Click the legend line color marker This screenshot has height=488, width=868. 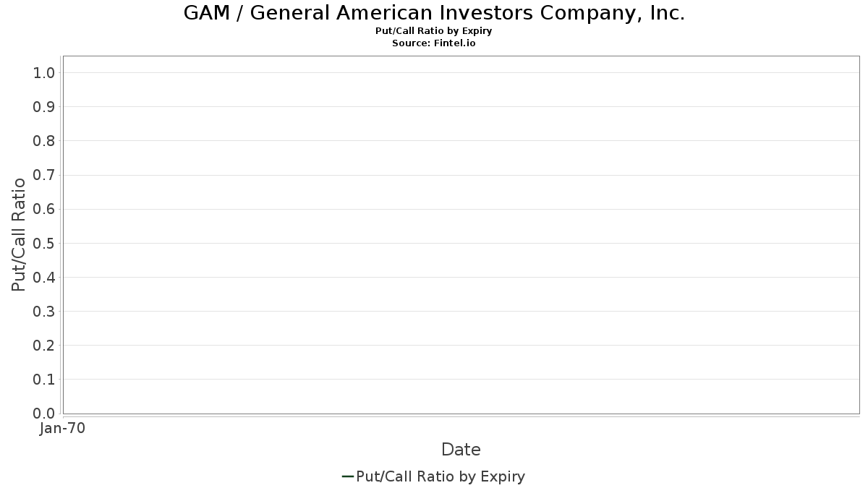click(x=347, y=476)
